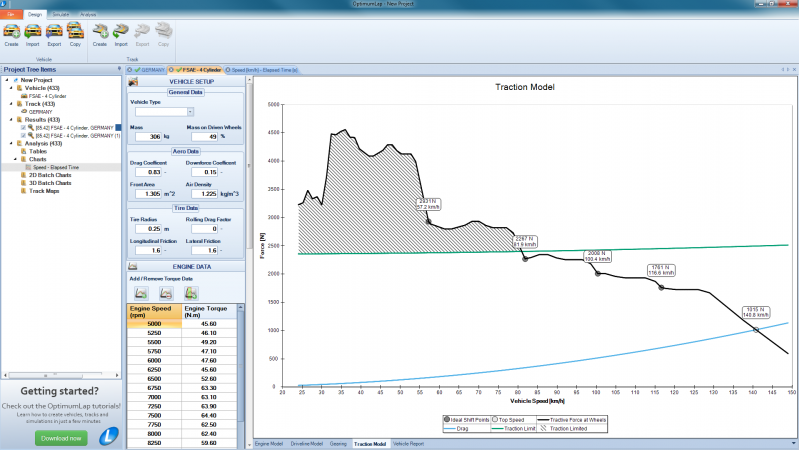This screenshot has width=799, height=450.
Task: Switch to the Engine Model tab
Action: 269,444
